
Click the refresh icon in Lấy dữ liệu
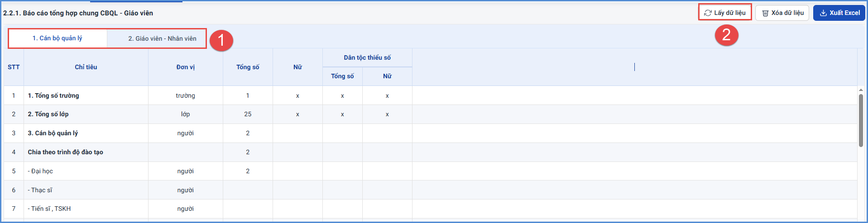click(708, 13)
